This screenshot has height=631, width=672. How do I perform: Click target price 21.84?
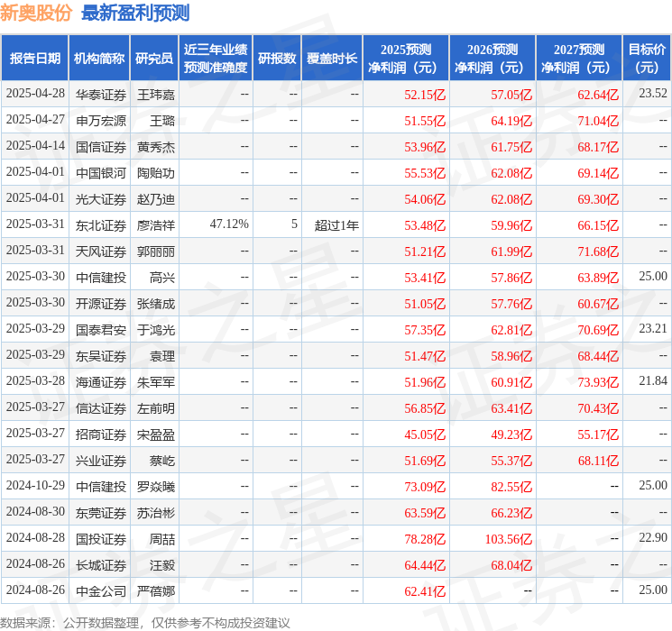coord(653,380)
